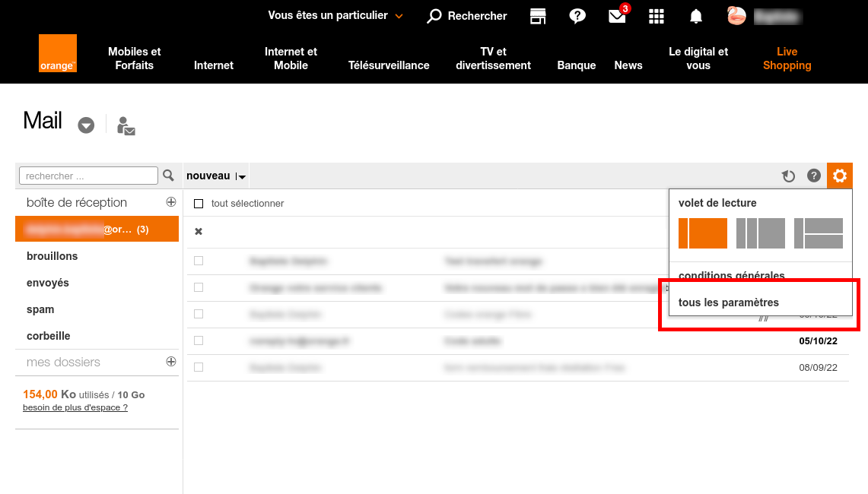Open the notifications bell
The width and height of the screenshot is (868, 494).
696,16
